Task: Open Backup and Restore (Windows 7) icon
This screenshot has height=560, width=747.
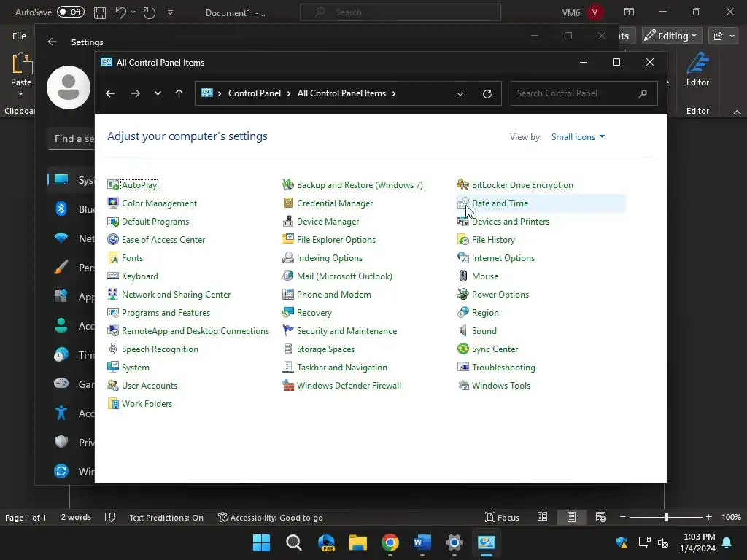Action: coord(287,184)
